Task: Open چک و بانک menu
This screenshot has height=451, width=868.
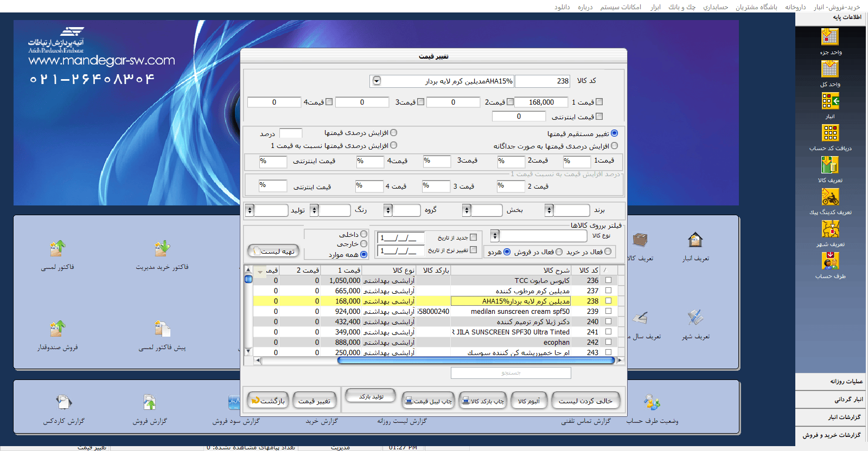Action: tap(682, 7)
